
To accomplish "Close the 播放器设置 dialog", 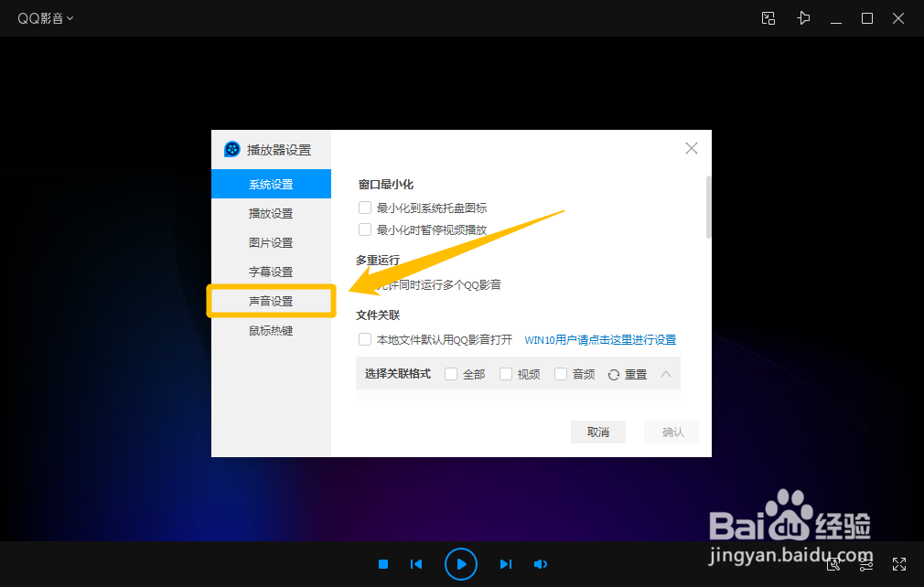I will pyautogui.click(x=692, y=148).
